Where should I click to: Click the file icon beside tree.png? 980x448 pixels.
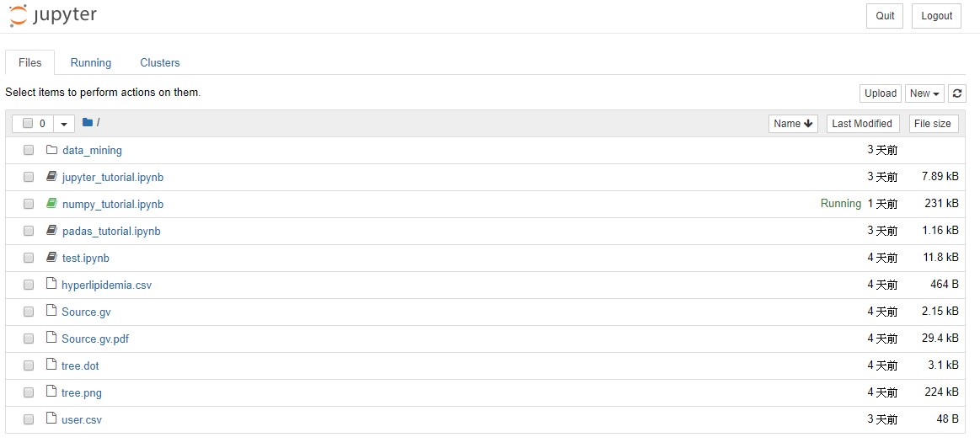pyautogui.click(x=51, y=392)
